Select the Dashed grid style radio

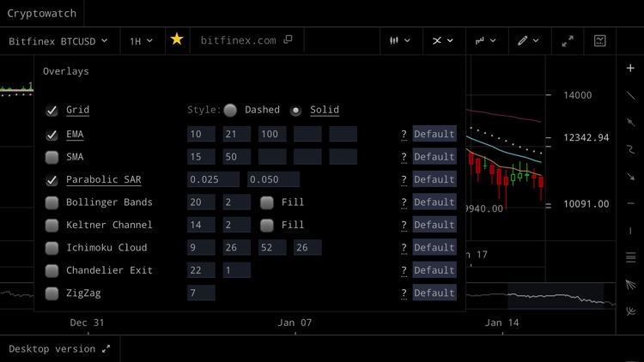[230, 110]
